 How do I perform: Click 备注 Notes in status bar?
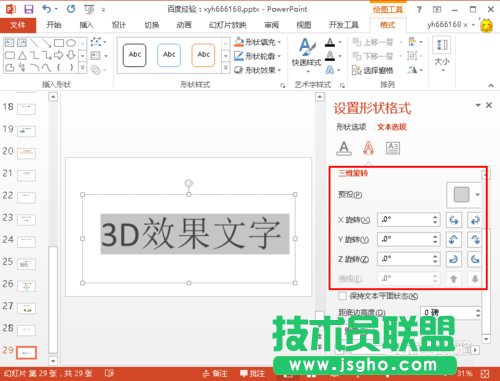(215, 374)
